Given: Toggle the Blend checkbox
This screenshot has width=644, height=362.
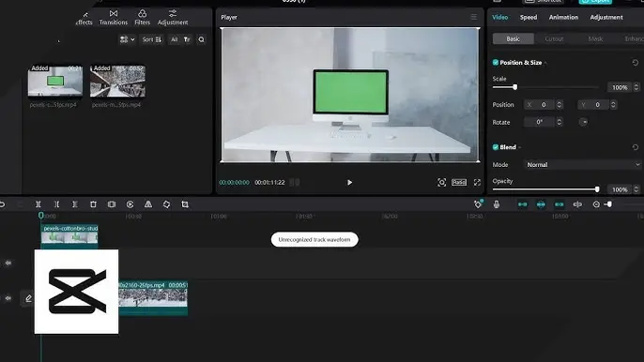Looking at the screenshot, I should click(496, 147).
